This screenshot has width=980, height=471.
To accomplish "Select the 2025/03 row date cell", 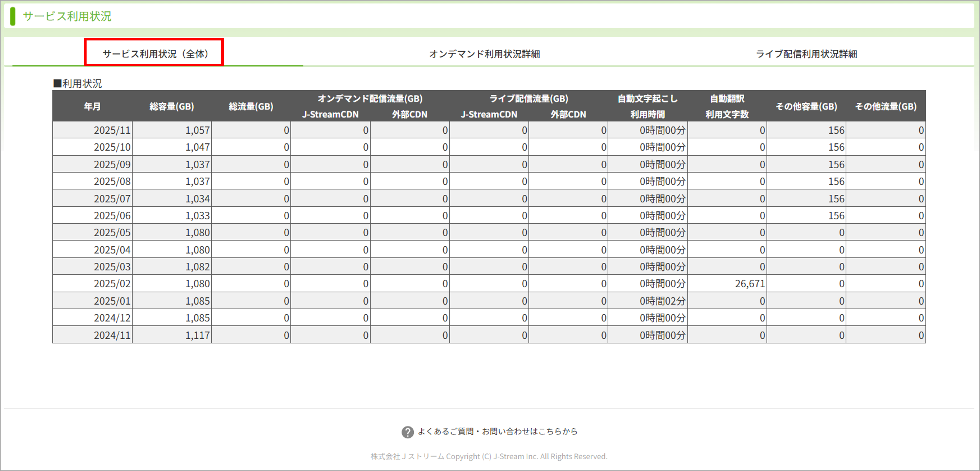I will 92,267.
